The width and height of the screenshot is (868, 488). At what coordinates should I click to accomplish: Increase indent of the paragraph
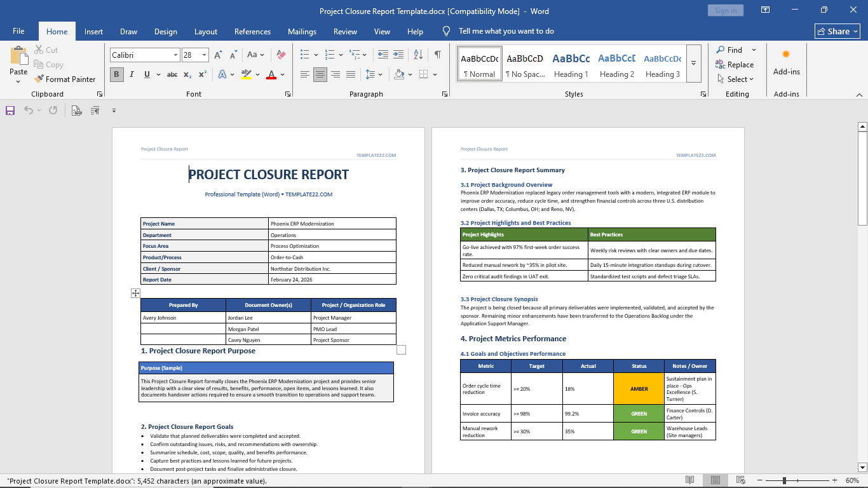[x=398, y=55]
